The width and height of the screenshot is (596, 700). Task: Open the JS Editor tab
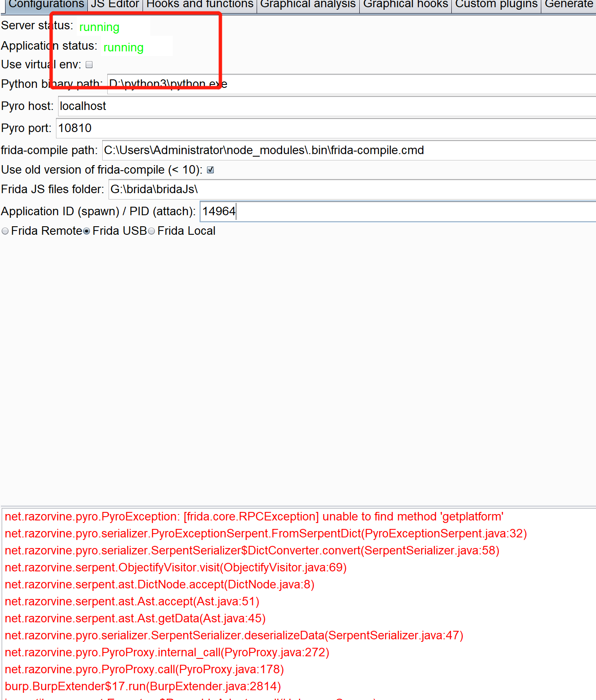point(115,5)
